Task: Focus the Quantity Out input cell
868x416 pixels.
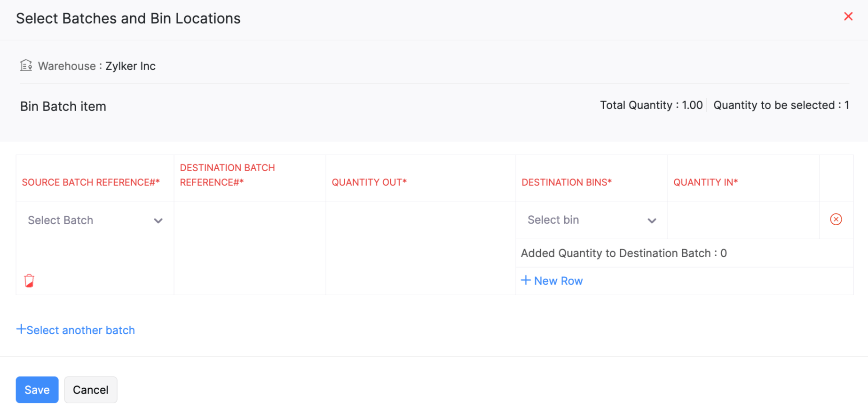Action: [420, 220]
